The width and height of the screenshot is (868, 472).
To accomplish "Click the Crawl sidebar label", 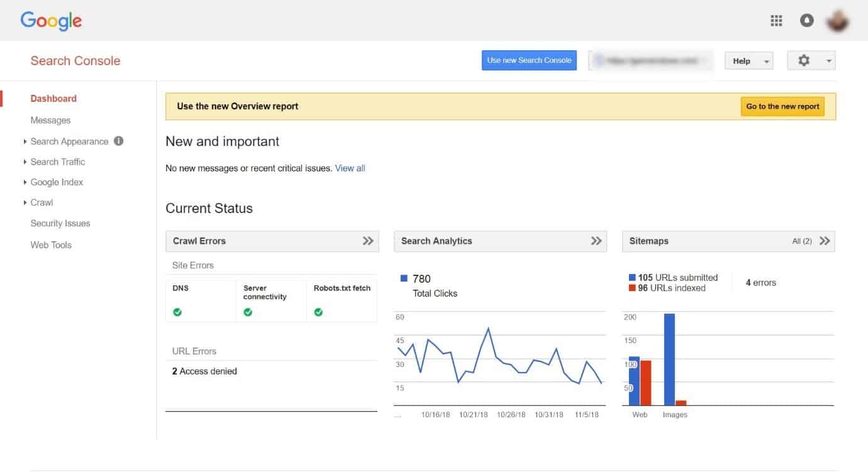I will coord(42,203).
